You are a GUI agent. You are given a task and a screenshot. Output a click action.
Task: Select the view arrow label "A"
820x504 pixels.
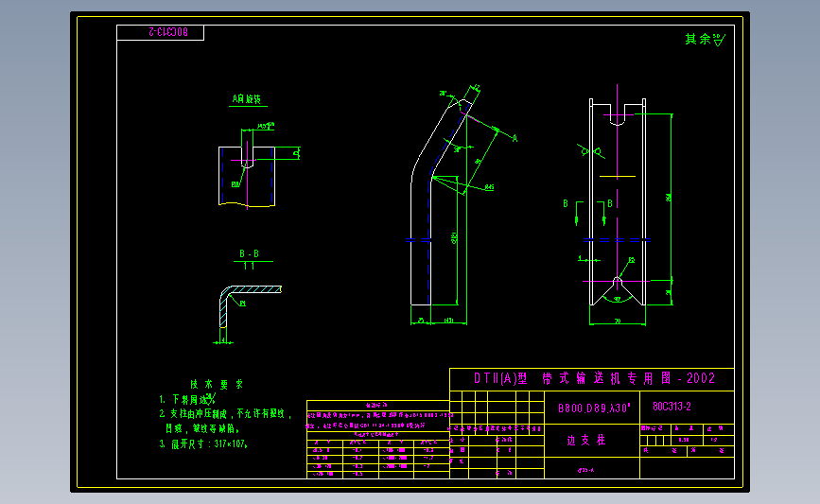point(515,139)
